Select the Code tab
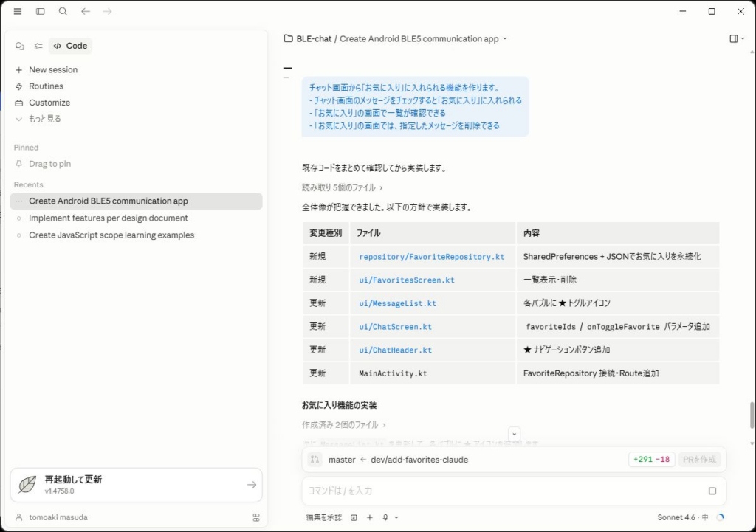756x532 pixels. click(70, 46)
